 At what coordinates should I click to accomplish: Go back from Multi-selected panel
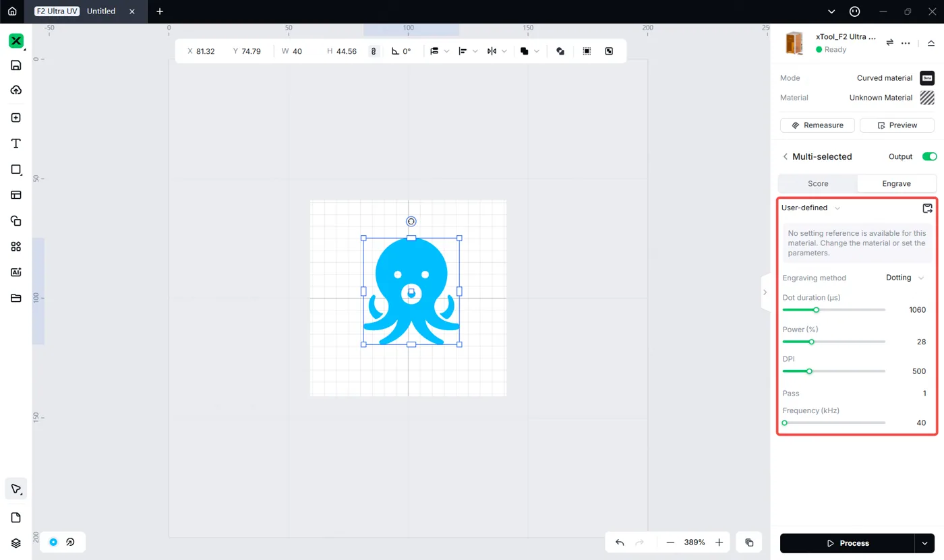click(785, 156)
